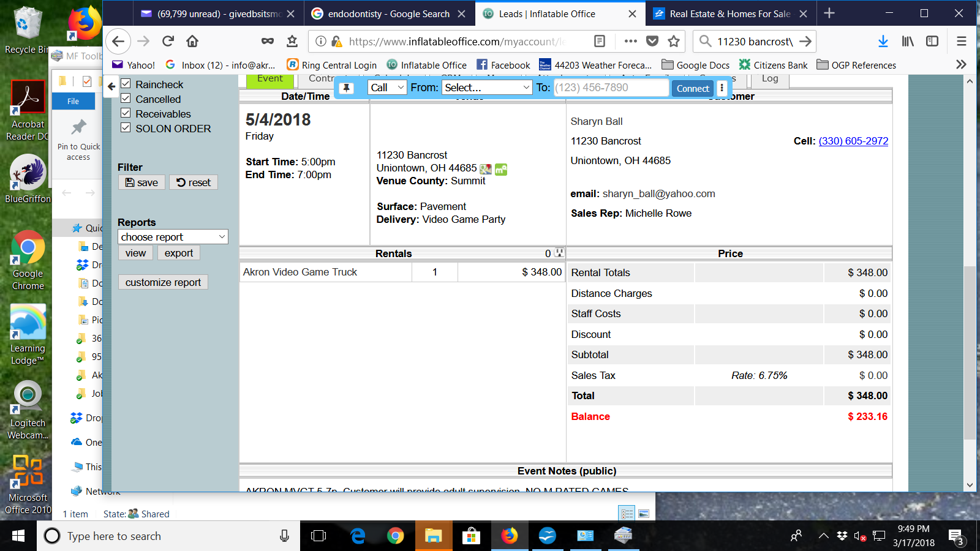
Task: Click the blue Connect button
Action: 693,88
